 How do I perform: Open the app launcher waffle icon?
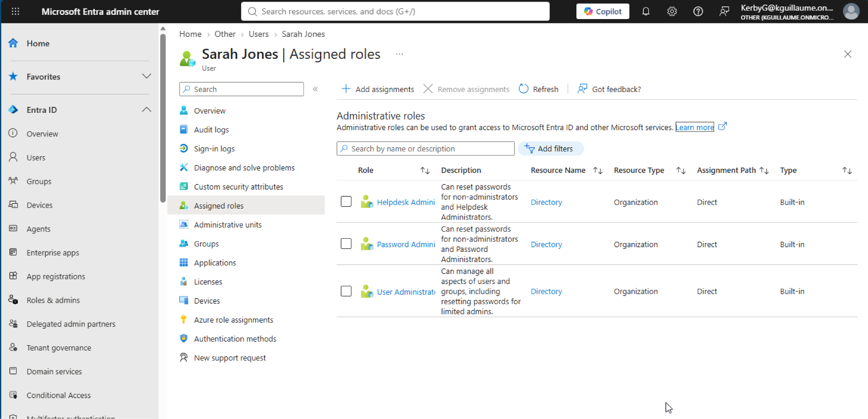15,11
